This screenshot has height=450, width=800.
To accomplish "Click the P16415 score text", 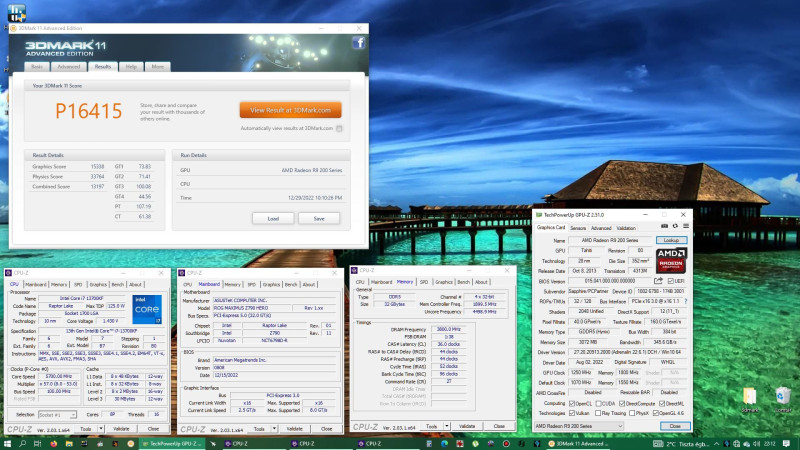I will (89, 111).
